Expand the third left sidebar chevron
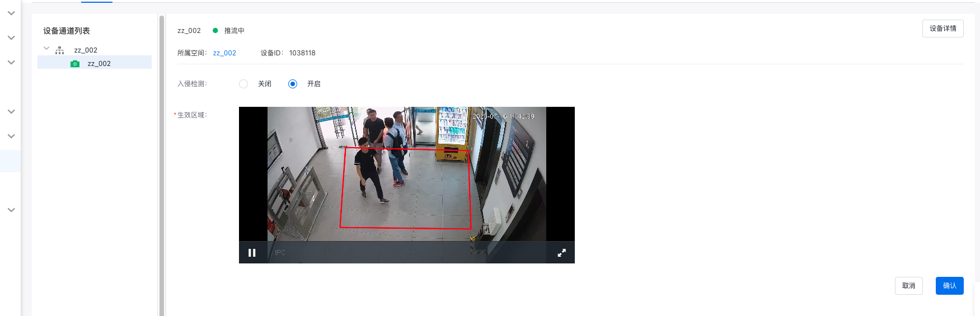 tap(11, 63)
